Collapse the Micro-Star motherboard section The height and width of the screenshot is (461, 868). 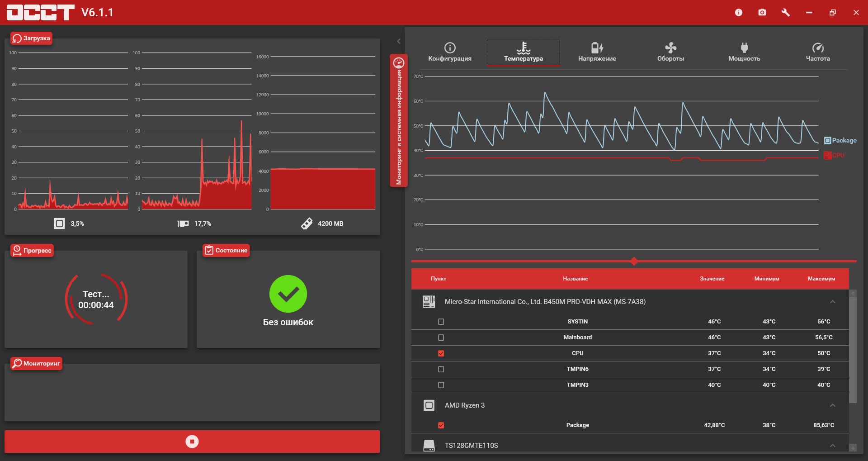click(x=833, y=302)
